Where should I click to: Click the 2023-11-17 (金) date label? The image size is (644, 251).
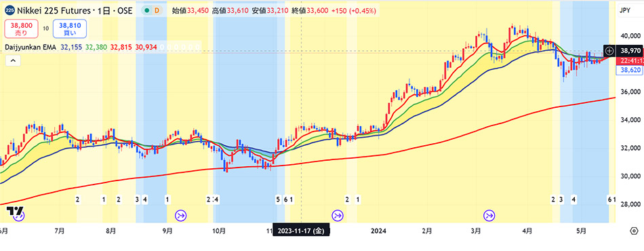coord(301,231)
